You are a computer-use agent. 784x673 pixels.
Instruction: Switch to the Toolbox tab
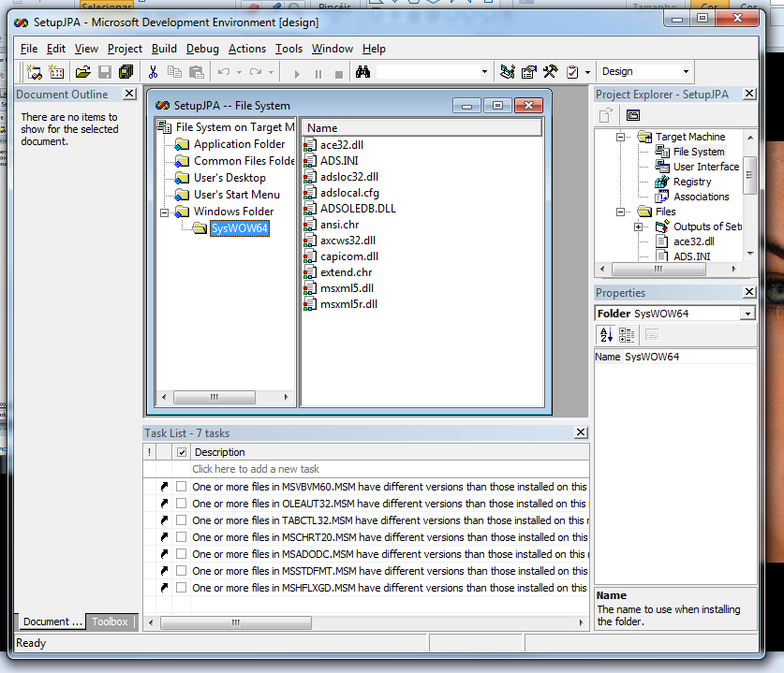[110, 622]
